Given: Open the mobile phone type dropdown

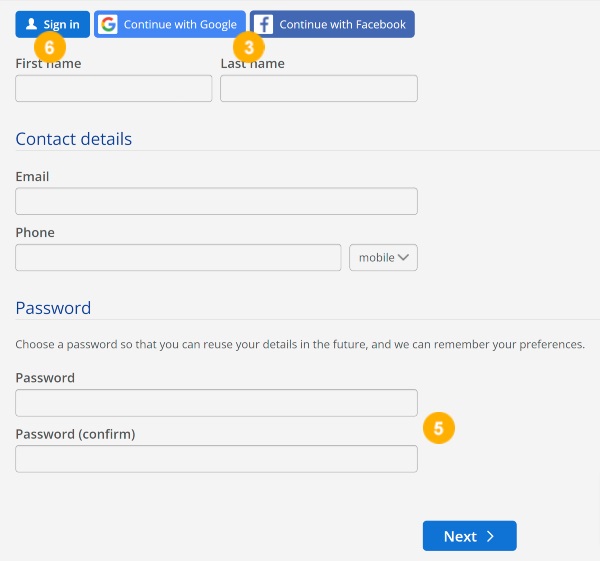Looking at the screenshot, I should pos(383,258).
